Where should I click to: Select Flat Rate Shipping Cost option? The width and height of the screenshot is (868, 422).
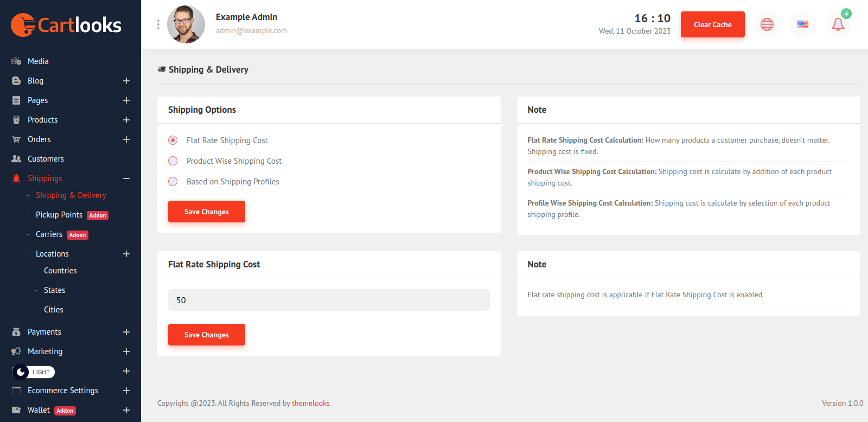coord(173,140)
